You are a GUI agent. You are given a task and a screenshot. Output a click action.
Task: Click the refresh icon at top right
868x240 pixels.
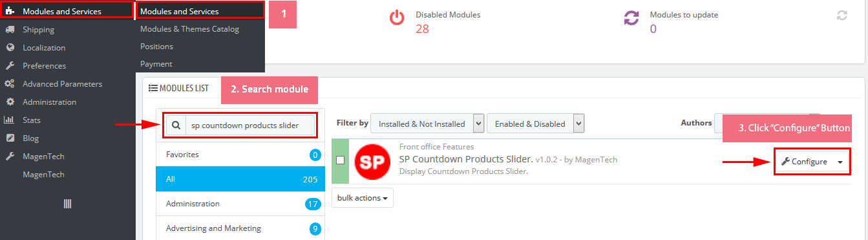coord(842,15)
